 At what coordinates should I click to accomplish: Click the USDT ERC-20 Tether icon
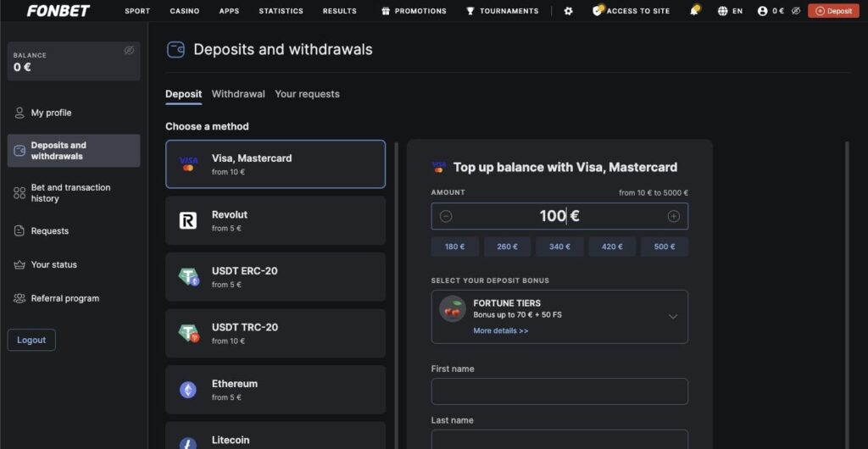(188, 277)
